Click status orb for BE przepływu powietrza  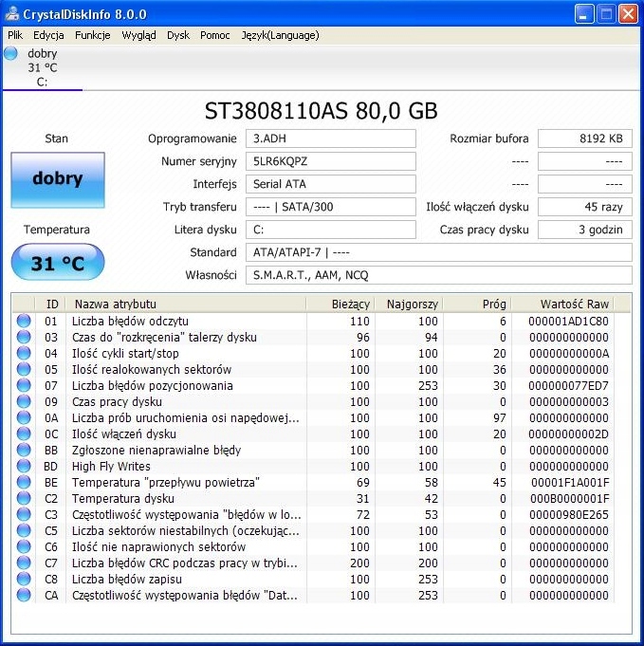24,482
